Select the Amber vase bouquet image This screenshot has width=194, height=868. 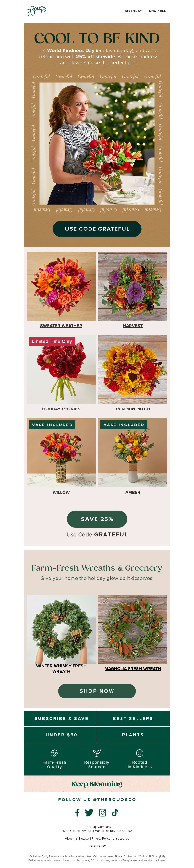(132, 452)
